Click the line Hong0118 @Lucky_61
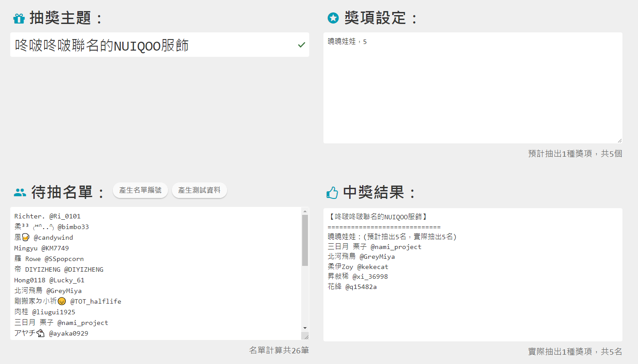The height and width of the screenshot is (364, 638). click(49, 280)
